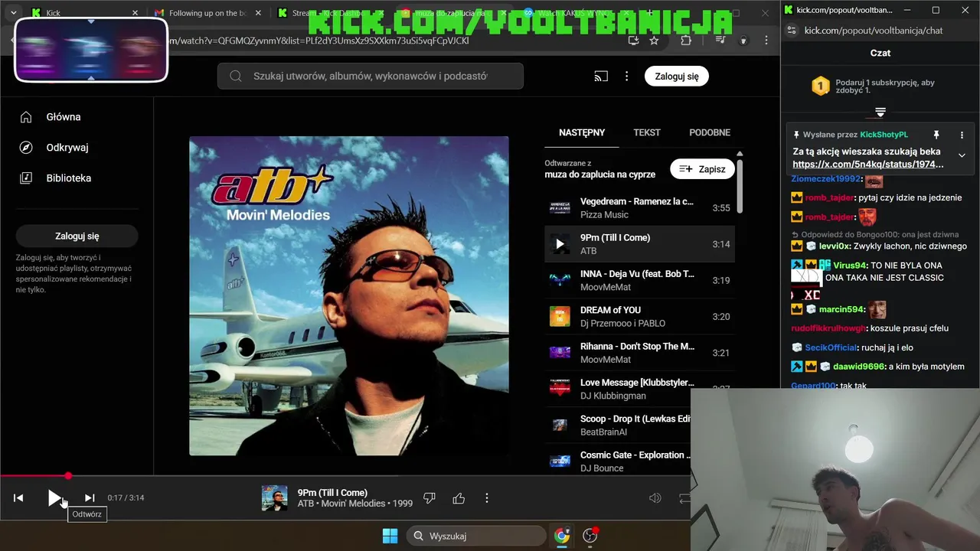Click the cast to device icon
Image resolution: width=980 pixels, height=551 pixels.
point(601,77)
